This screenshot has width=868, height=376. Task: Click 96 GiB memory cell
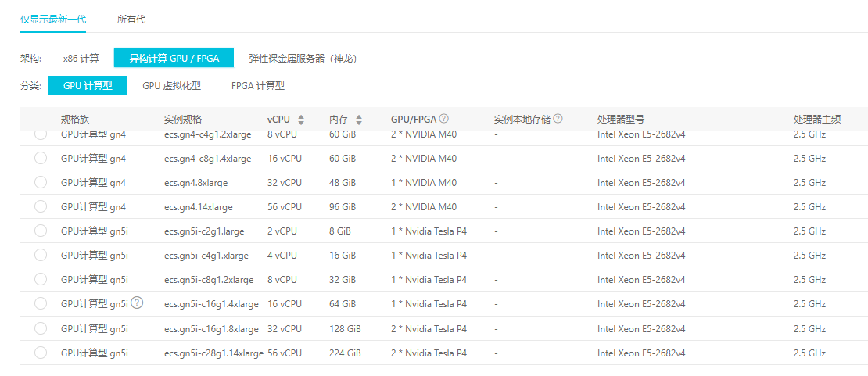coord(342,207)
